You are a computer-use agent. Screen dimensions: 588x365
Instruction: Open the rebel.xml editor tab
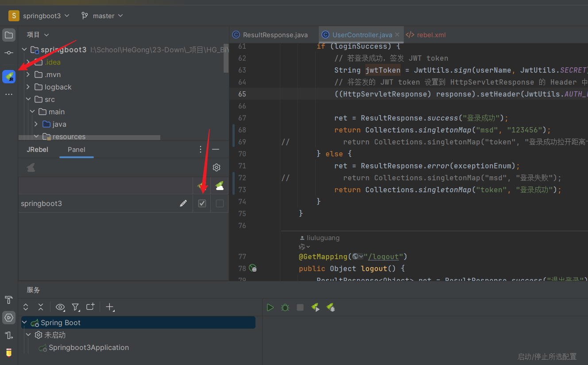(426, 35)
